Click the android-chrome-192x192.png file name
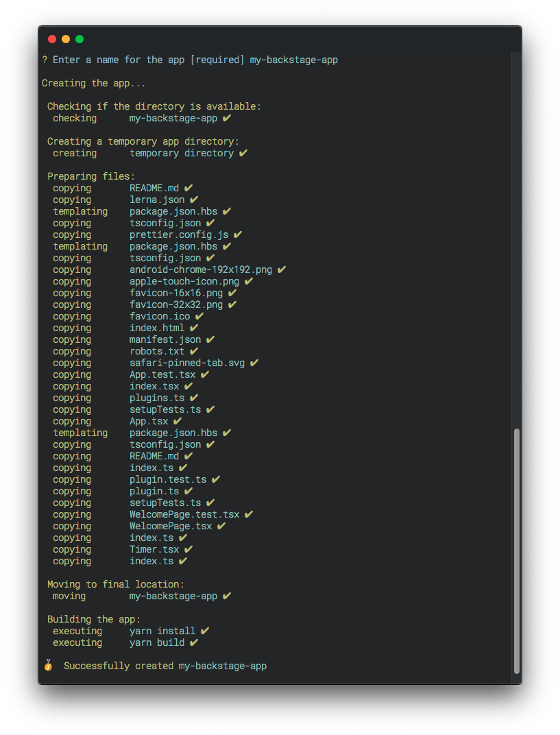560x735 pixels. coord(201,269)
